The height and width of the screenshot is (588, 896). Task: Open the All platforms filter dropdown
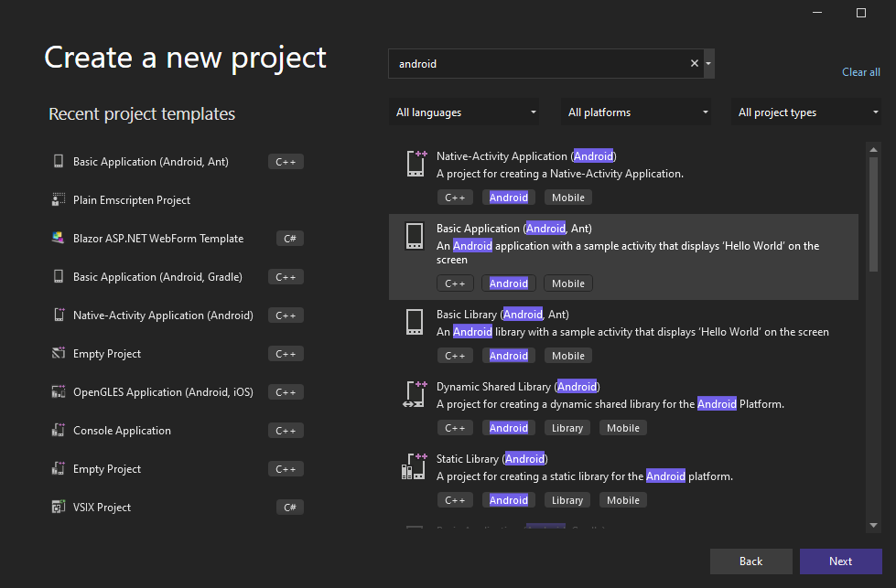[x=636, y=112]
